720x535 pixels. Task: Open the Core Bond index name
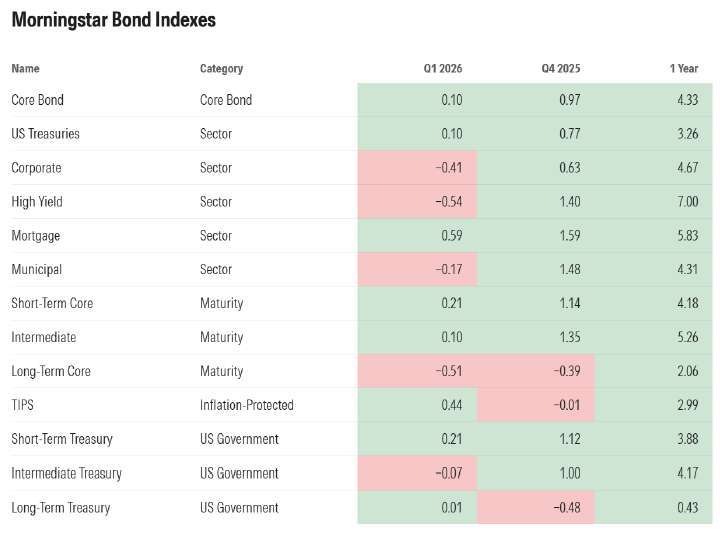(x=37, y=100)
